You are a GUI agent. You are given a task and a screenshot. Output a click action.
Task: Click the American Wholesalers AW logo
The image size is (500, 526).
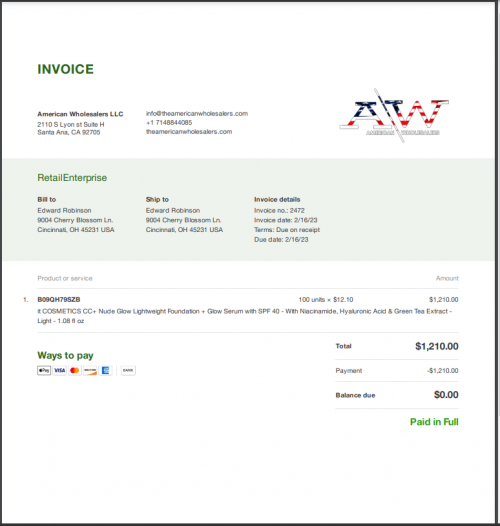pyautogui.click(x=394, y=115)
